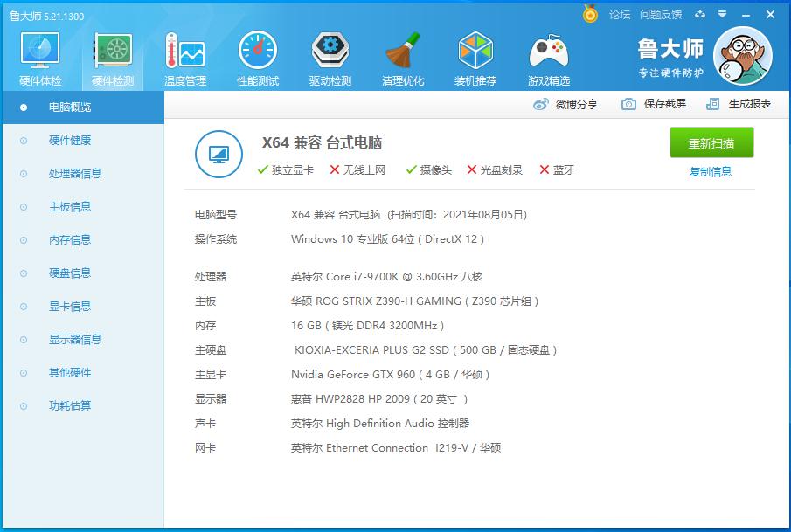Open the 游戏精选 game selection icon
This screenshot has width=791, height=532.
coord(547,57)
